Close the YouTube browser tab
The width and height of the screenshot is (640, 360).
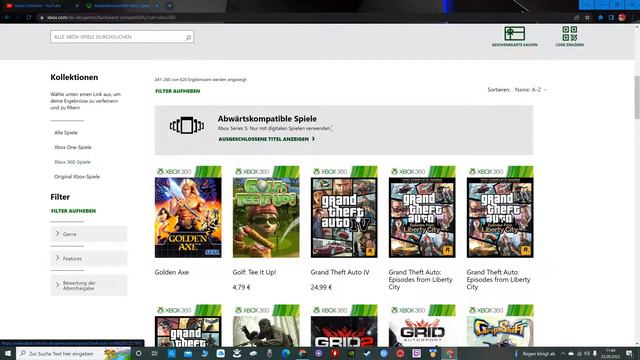coord(77,6)
